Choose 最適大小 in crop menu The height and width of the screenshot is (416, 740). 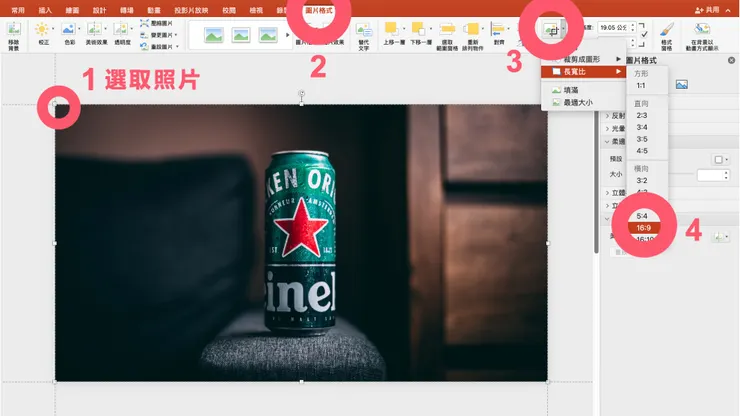tap(583, 102)
